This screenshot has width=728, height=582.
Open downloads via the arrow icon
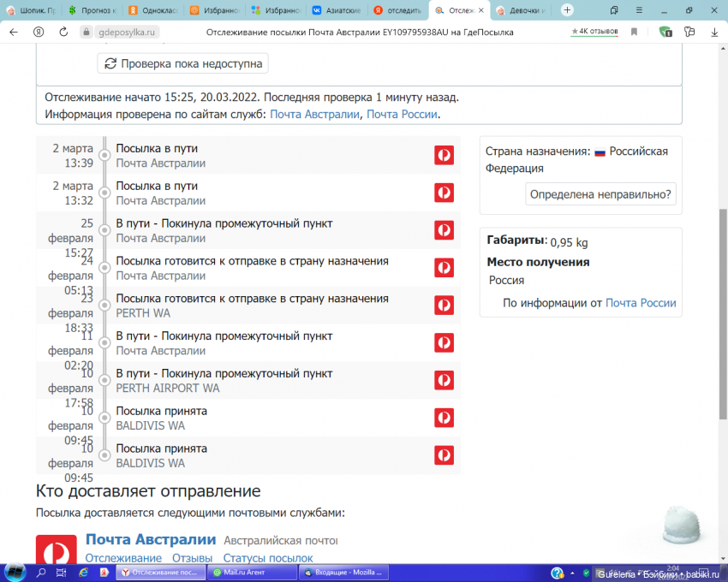(714, 32)
